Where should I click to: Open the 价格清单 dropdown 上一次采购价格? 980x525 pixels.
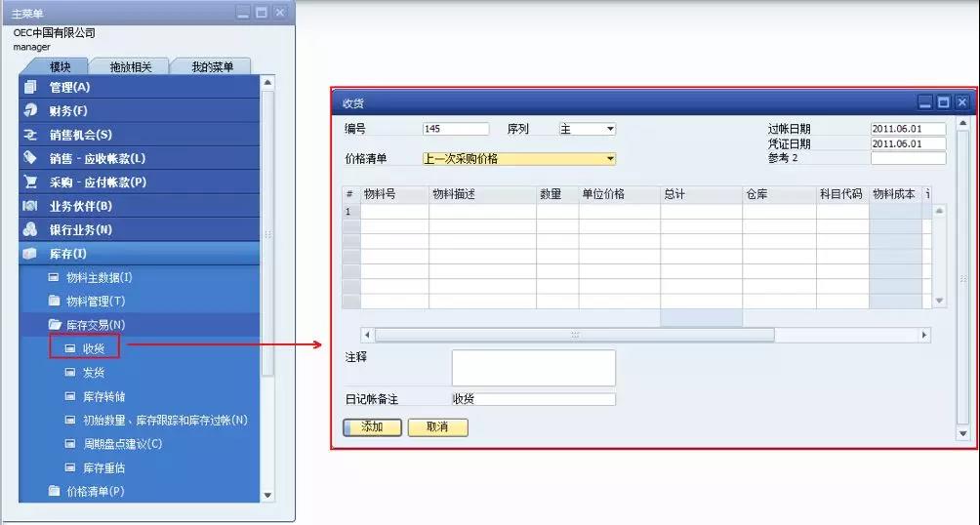(518, 159)
